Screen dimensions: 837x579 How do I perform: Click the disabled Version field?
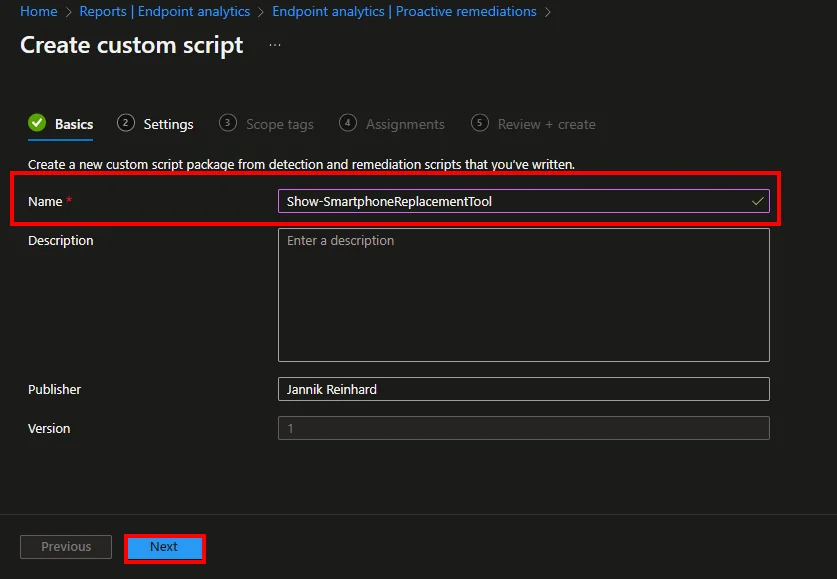(524, 428)
